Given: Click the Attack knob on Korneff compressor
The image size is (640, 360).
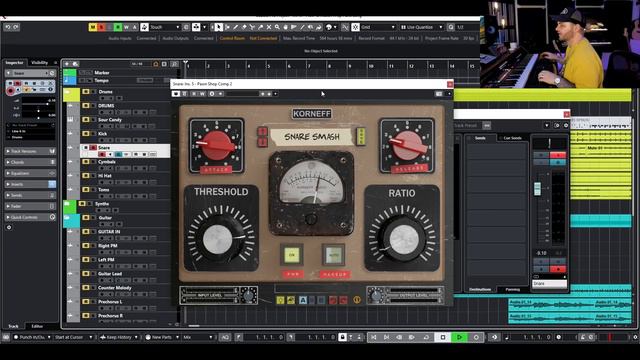Looking at the screenshot, I should tap(216, 145).
